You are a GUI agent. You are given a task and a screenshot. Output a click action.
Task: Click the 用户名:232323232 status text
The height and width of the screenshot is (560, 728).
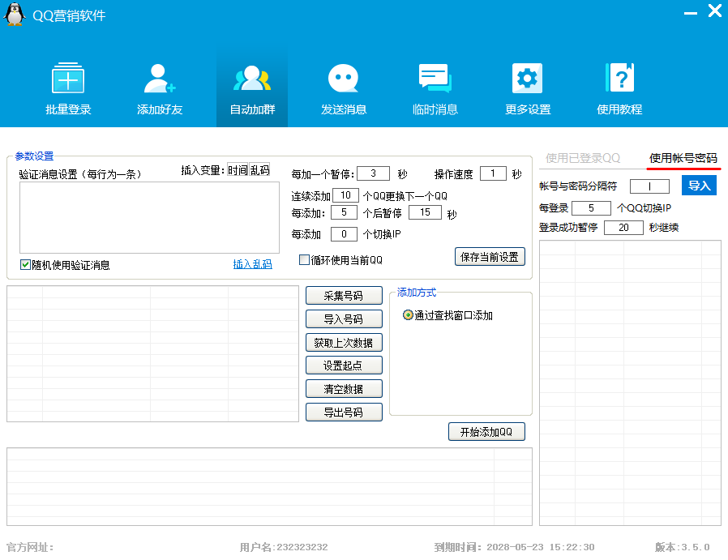284,548
